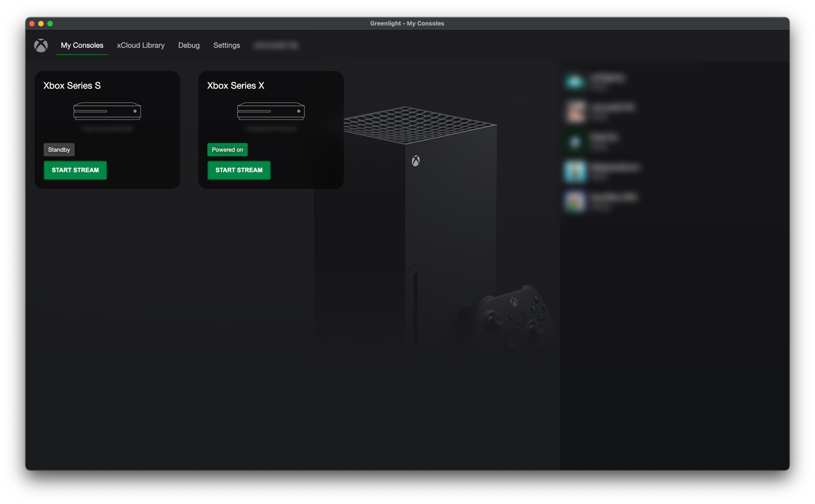This screenshot has height=504, width=815.
Task: Click the Xbox Series X title
Action: [236, 86]
